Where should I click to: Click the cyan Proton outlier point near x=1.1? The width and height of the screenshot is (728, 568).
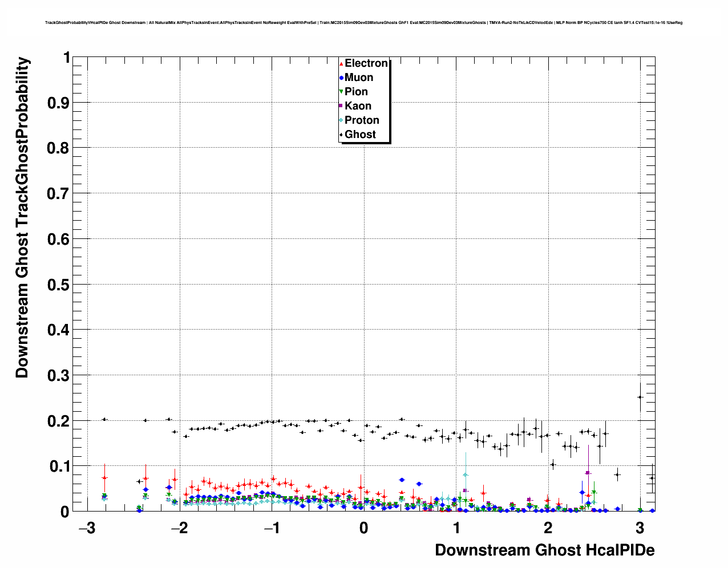(466, 474)
